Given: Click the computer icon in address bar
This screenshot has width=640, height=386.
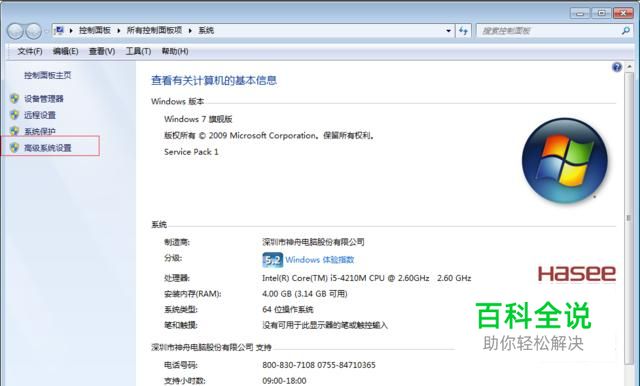Looking at the screenshot, I should point(60,30).
